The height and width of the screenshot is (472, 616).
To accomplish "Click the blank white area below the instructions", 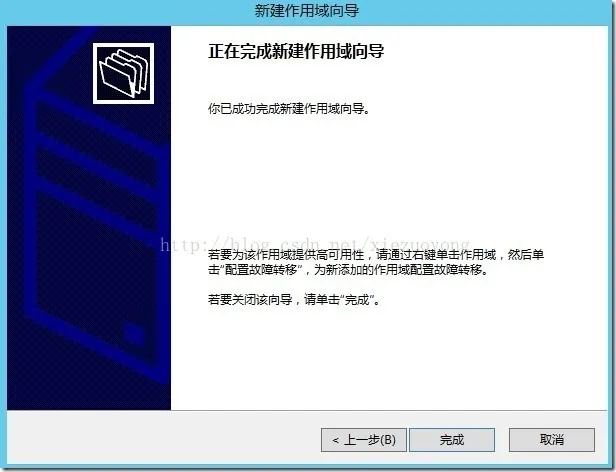I will tap(387, 358).
